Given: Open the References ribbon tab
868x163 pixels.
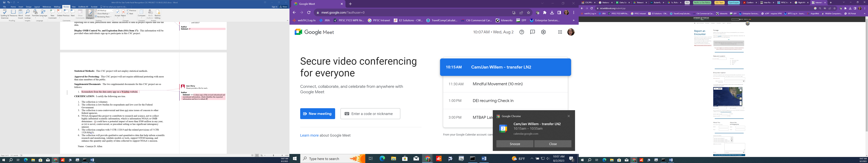Looking at the screenshot, I should (x=47, y=7).
